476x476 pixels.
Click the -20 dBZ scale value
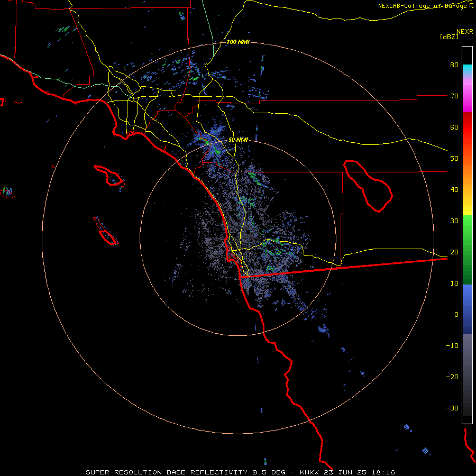452,377
